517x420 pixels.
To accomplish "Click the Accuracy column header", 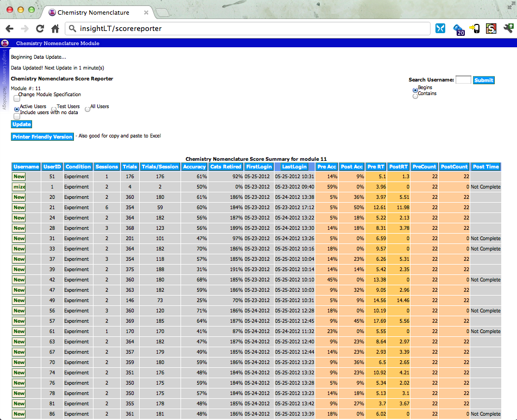I will coord(194,167).
